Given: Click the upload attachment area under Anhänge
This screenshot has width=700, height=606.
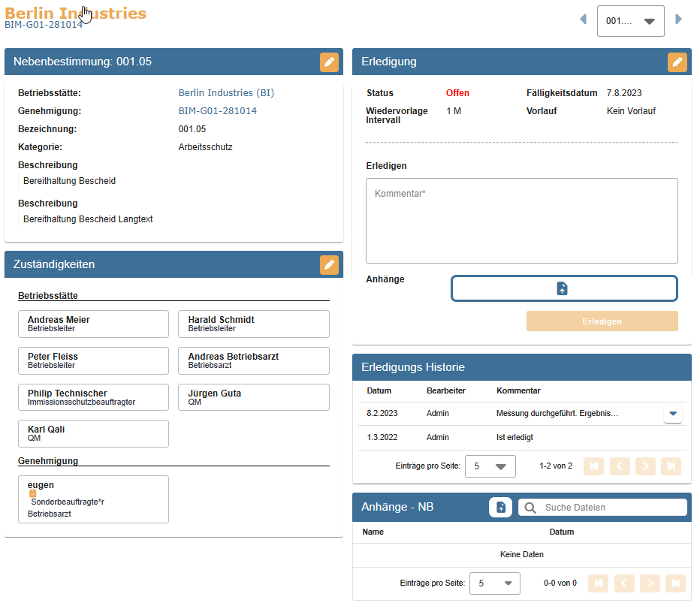Looking at the screenshot, I should (x=563, y=288).
